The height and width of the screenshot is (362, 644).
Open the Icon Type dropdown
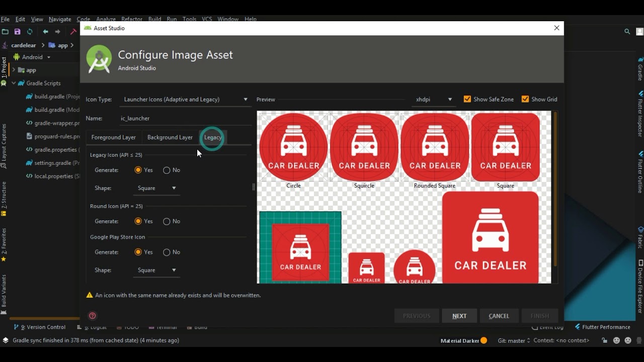[185, 99]
